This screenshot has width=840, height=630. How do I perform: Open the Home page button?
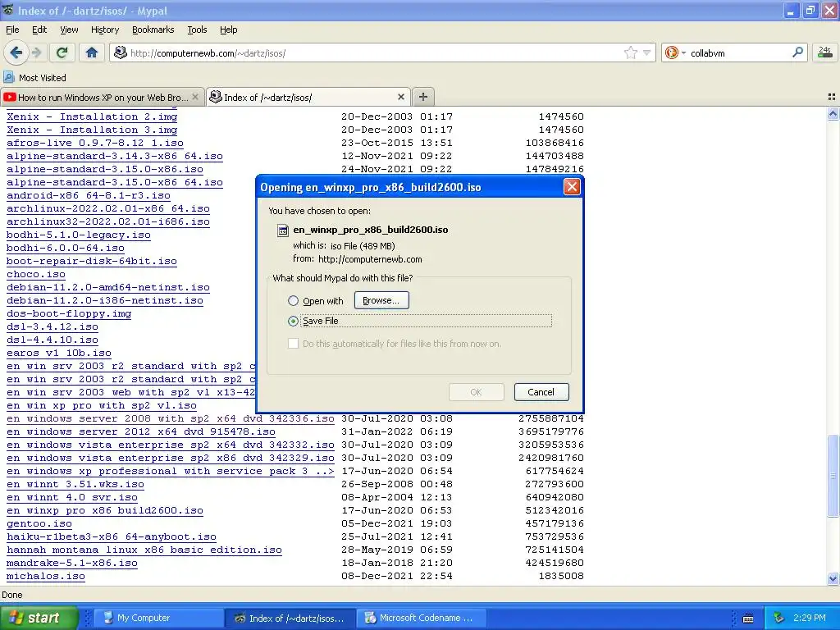pyautogui.click(x=92, y=52)
